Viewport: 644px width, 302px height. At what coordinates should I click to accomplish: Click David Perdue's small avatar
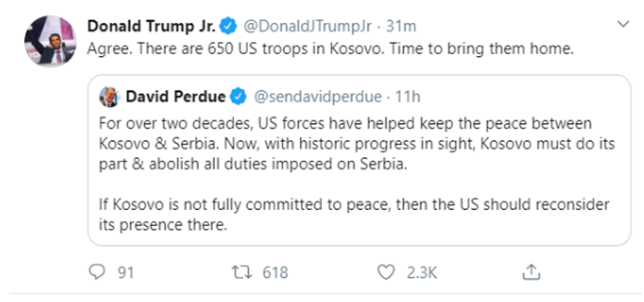click(109, 97)
